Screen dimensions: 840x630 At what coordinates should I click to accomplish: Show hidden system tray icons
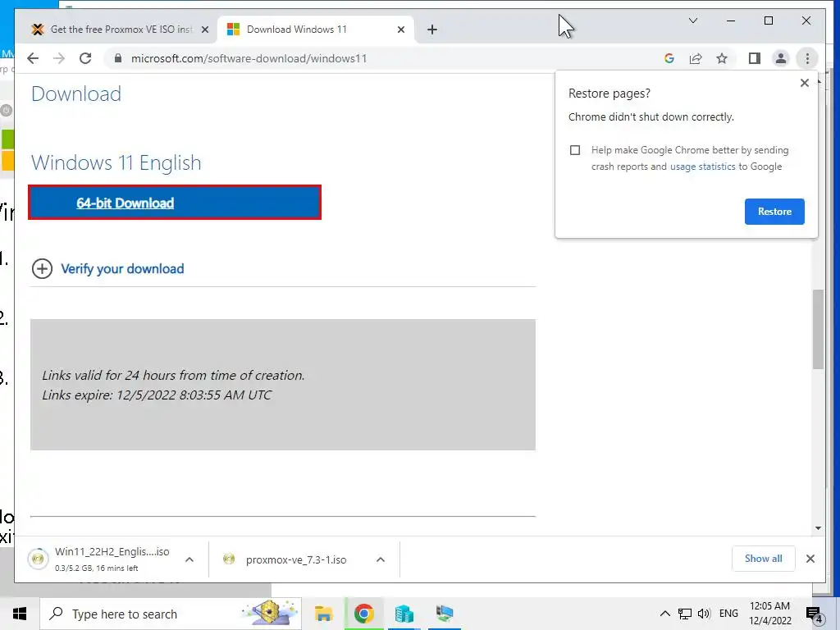(x=664, y=614)
